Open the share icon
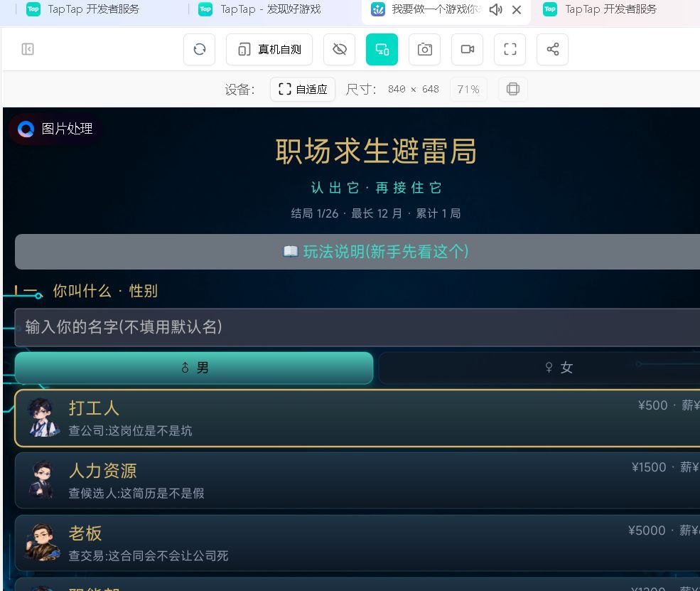 (x=552, y=49)
